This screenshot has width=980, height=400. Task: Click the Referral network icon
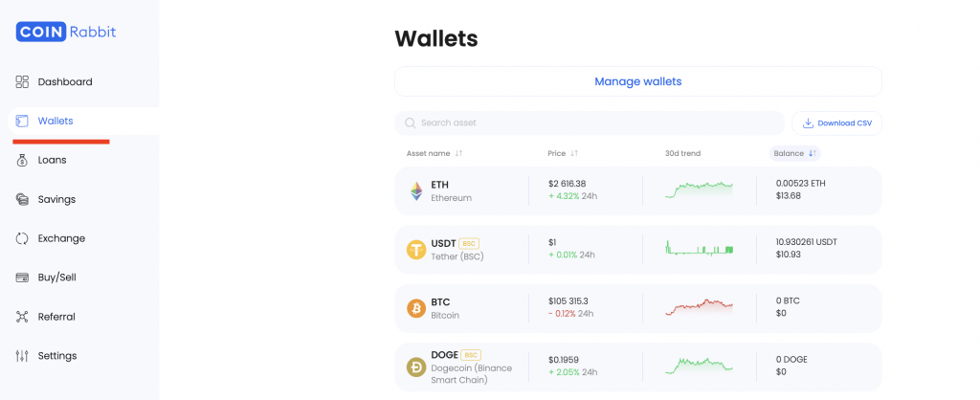[22, 317]
